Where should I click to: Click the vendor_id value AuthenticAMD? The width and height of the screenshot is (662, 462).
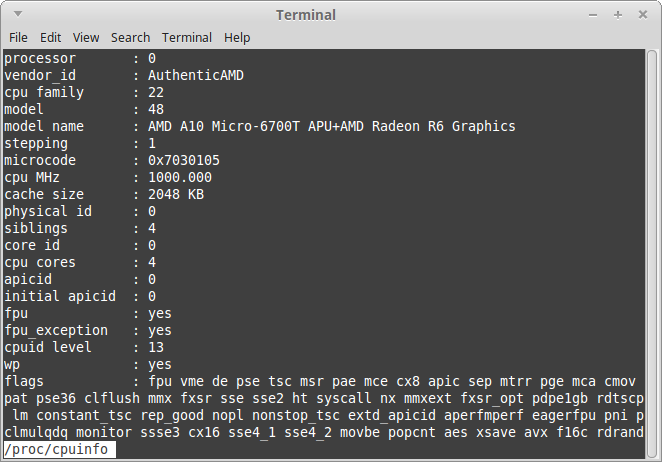point(195,75)
